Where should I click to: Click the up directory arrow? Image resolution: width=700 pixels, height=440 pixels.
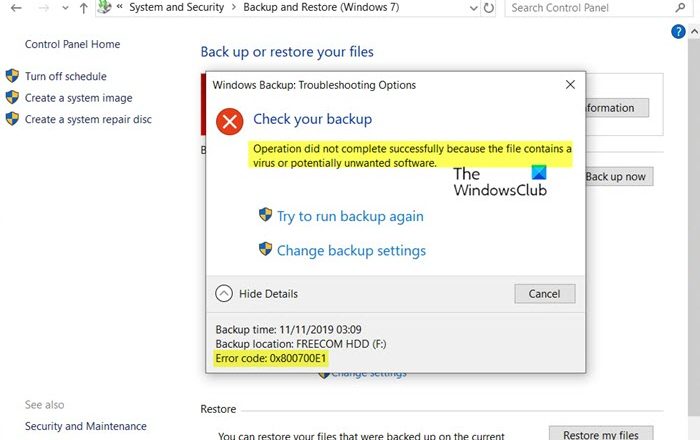pyautogui.click(x=82, y=8)
